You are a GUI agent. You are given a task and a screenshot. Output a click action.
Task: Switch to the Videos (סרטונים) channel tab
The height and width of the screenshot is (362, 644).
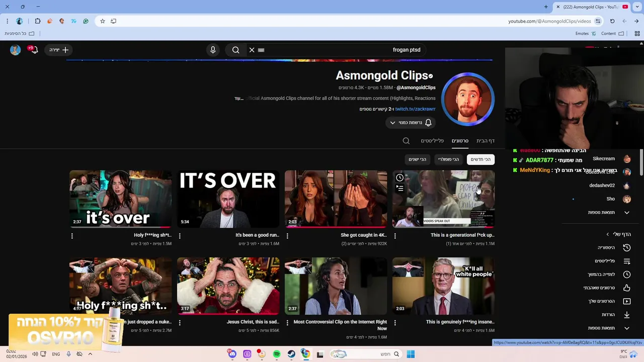pos(460,141)
